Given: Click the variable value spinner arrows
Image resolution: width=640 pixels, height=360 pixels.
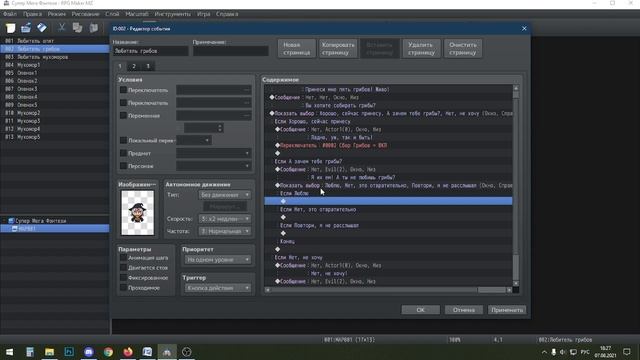Looking at the screenshot, I should 220,128.
